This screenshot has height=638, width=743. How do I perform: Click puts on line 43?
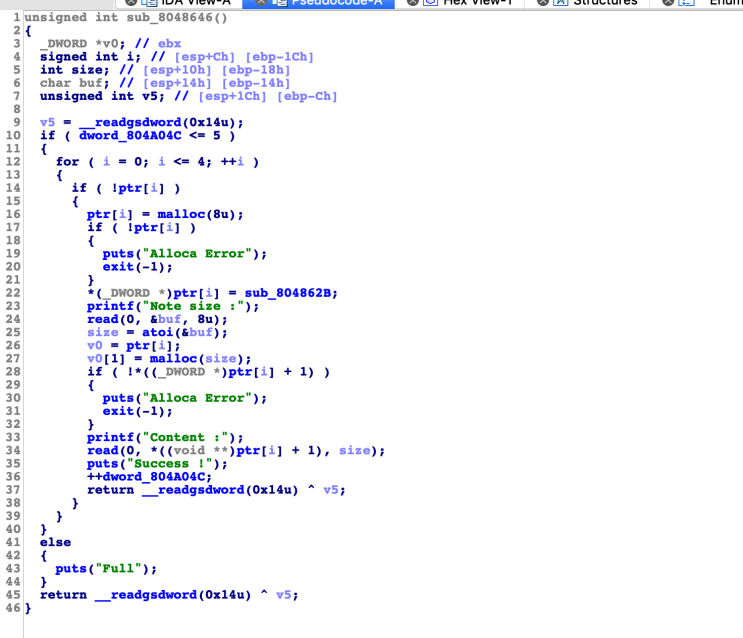point(71,568)
